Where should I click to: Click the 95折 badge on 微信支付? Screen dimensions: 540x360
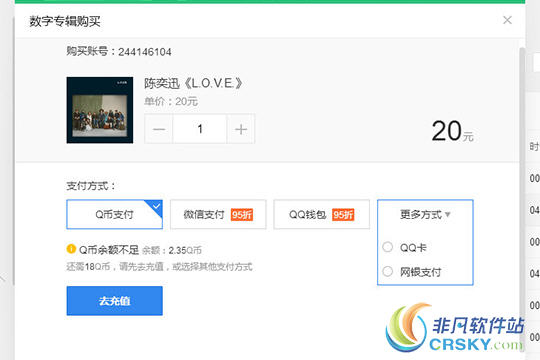click(242, 215)
